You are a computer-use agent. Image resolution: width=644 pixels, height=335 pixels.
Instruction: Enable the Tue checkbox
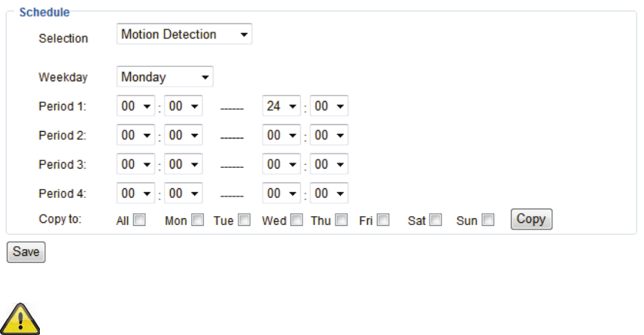tap(245, 220)
